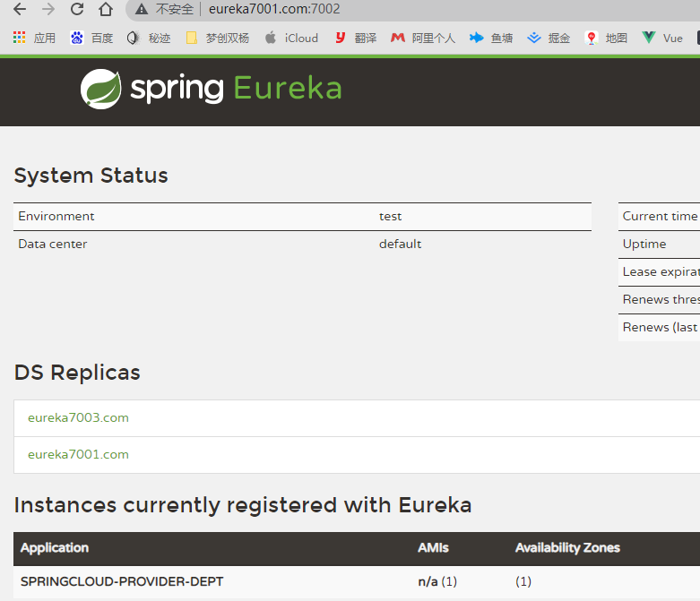Open the iCloud bookmark
Viewport: 700px width, 601px height.
(x=291, y=38)
